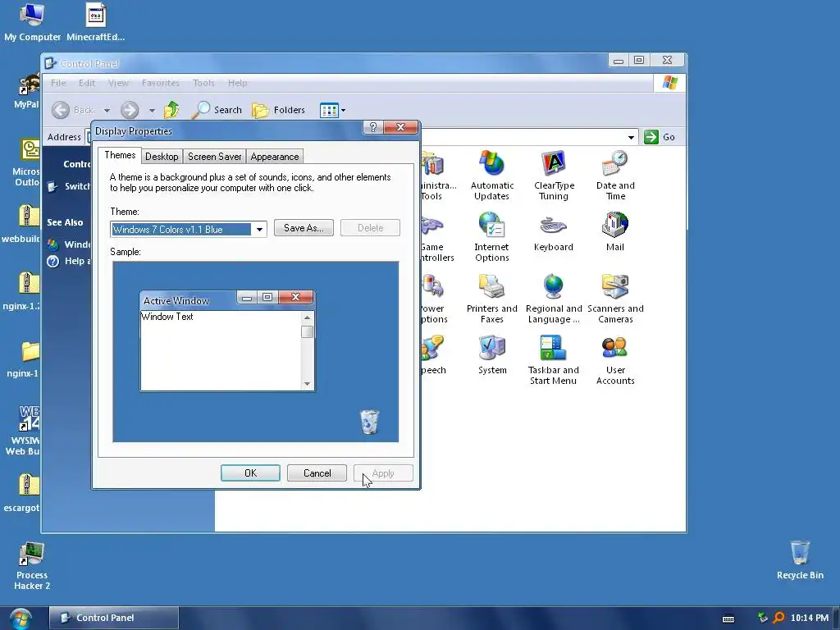Open the Tools menu

203,83
